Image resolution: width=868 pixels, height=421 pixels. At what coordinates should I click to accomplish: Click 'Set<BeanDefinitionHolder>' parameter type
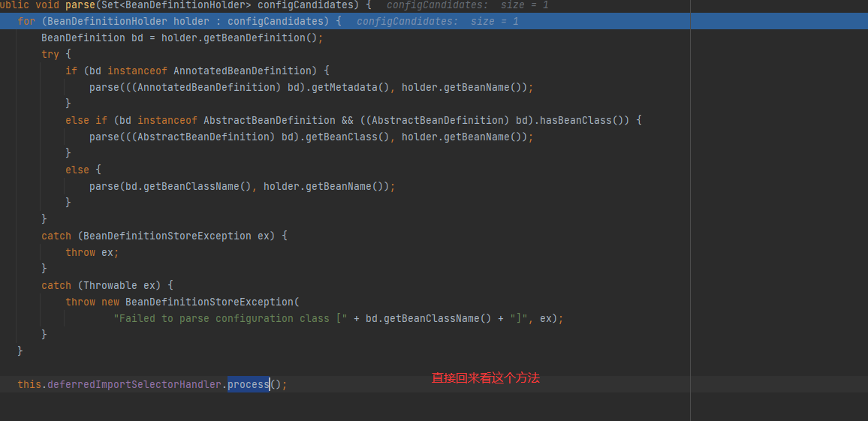click(x=176, y=5)
